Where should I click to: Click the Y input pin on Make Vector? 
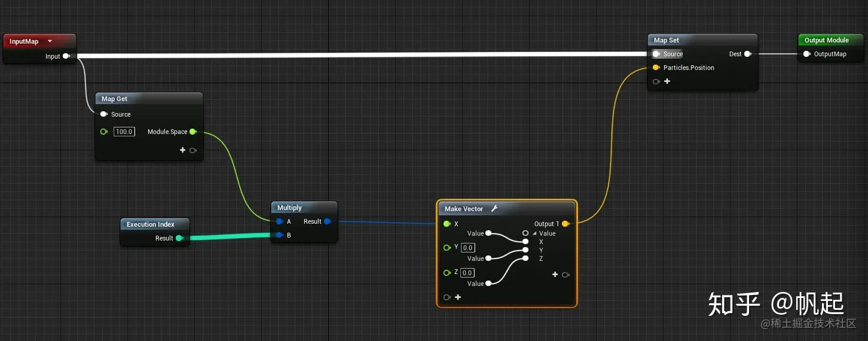click(x=447, y=247)
